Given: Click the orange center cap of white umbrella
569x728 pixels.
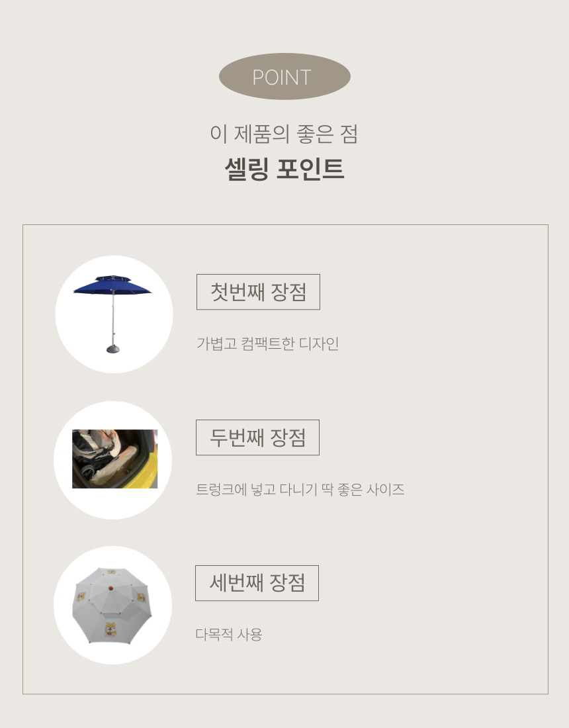Looking at the screenshot, I should click(110, 588).
